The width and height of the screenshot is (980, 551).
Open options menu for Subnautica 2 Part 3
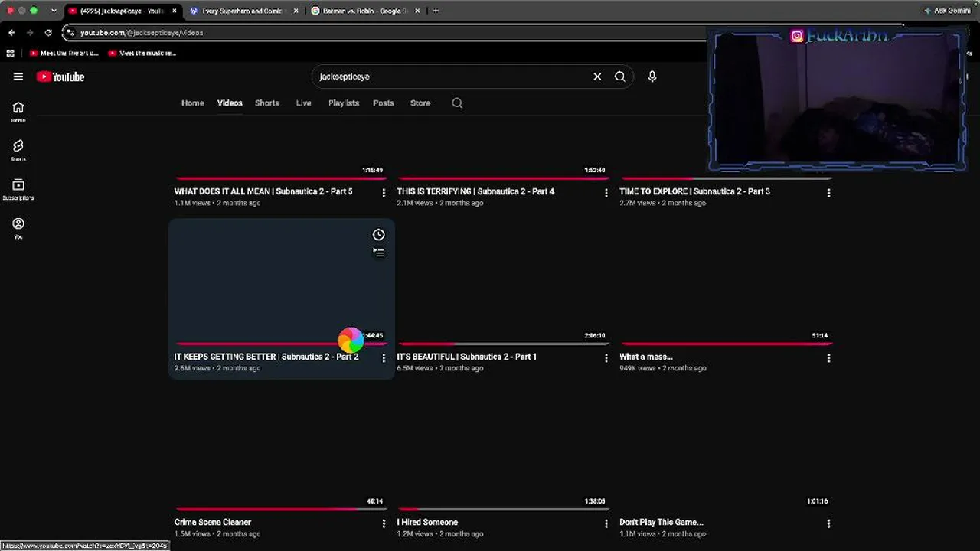pos(828,193)
